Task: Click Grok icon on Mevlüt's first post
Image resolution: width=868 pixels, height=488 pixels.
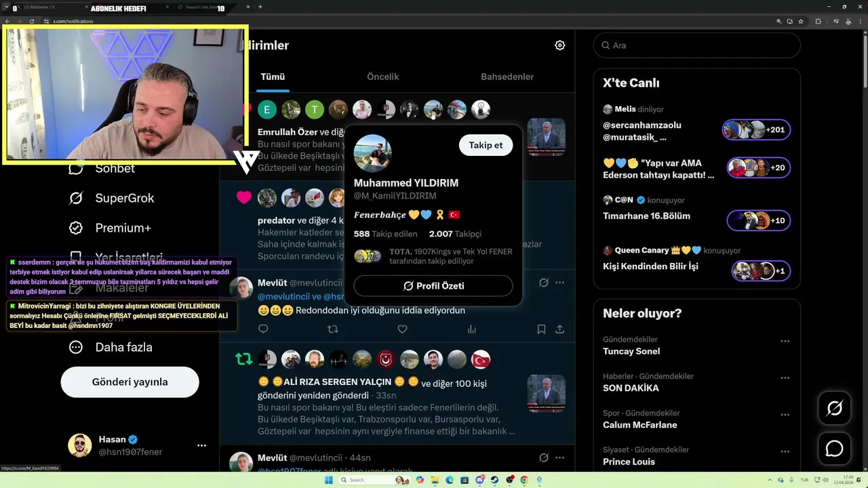Action: click(x=543, y=283)
